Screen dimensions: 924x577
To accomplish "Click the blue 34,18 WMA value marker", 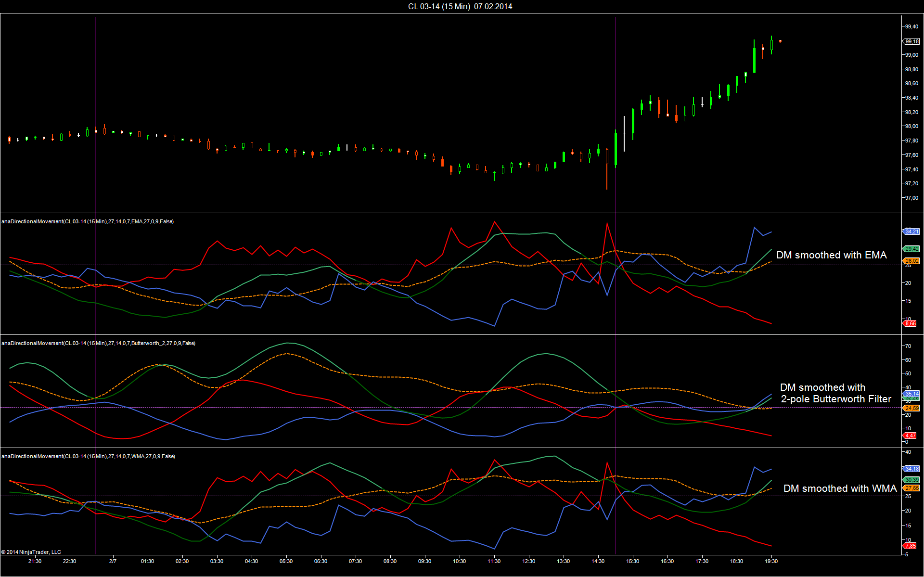I will click(912, 468).
